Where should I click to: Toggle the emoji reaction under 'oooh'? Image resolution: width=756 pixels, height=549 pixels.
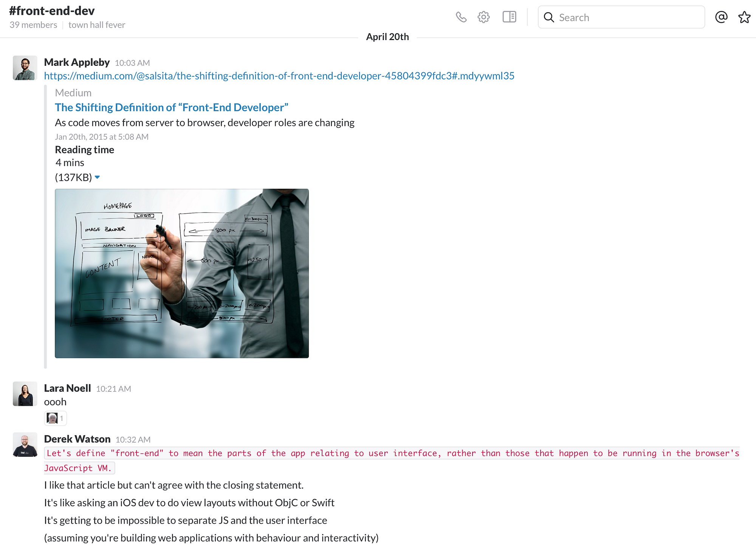[x=55, y=418]
